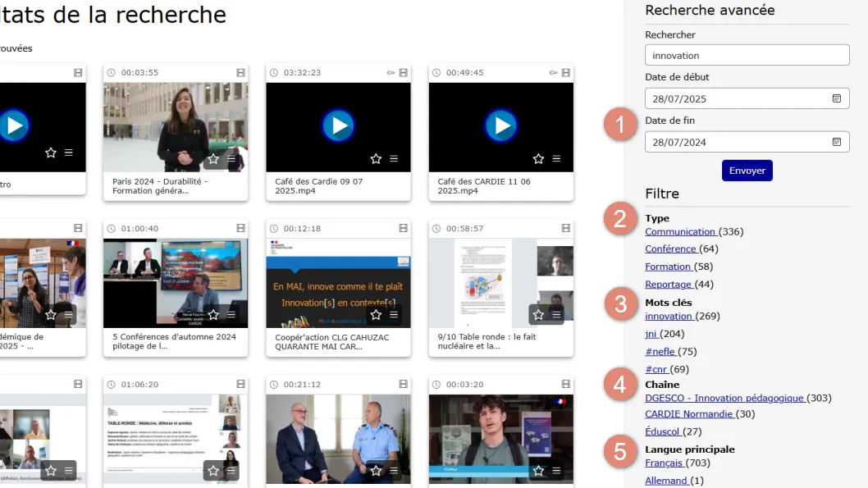Filter by language Français
The height and width of the screenshot is (488, 868).
click(665, 463)
